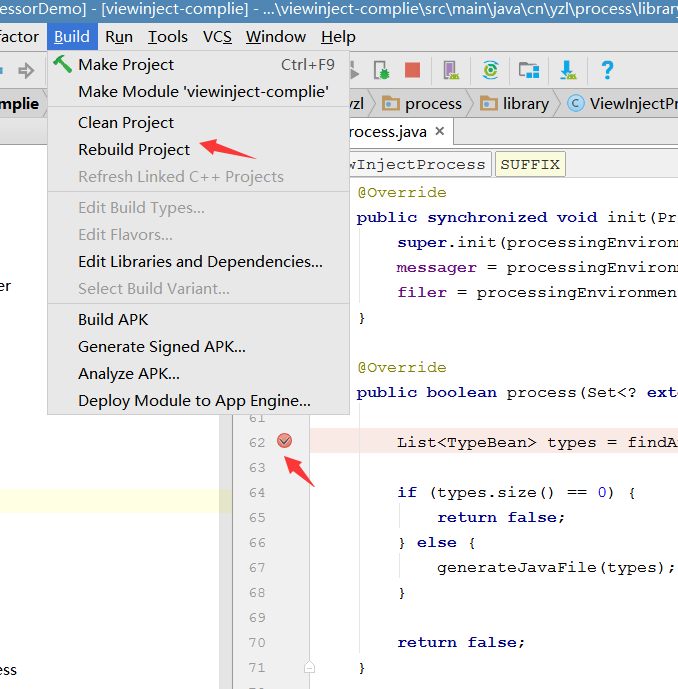Click 'return false;' on line 65

[x=501, y=518]
